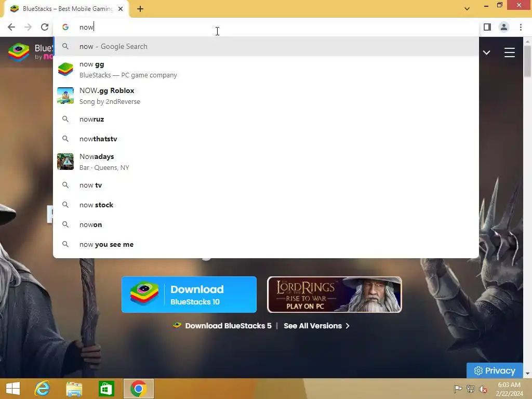Open the tab search chevron in title bar
The width and height of the screenshot is (532, 399).
[467, 9]
